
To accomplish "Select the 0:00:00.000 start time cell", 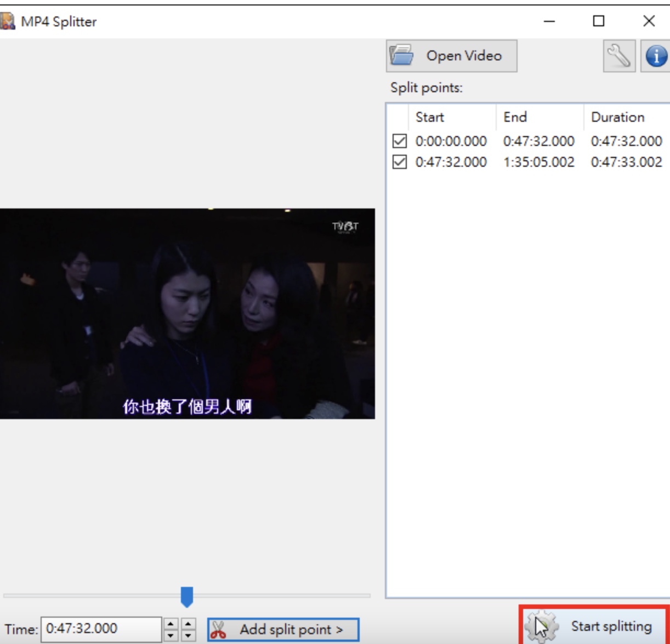I will click(451, 141).
